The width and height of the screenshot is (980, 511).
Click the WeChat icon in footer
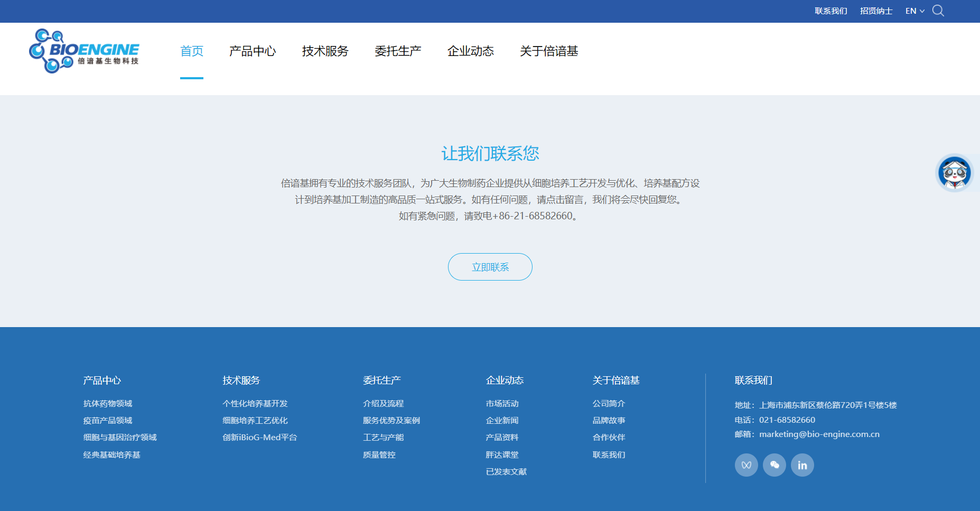pyautogui.click(x=774, y=465)
